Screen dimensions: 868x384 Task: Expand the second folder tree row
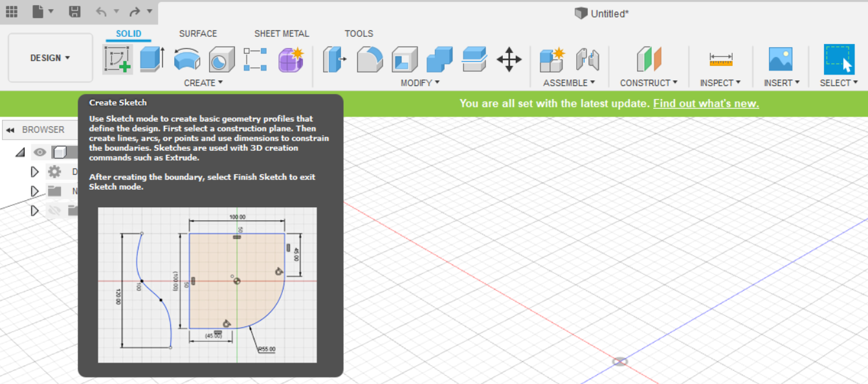(35, 191)
